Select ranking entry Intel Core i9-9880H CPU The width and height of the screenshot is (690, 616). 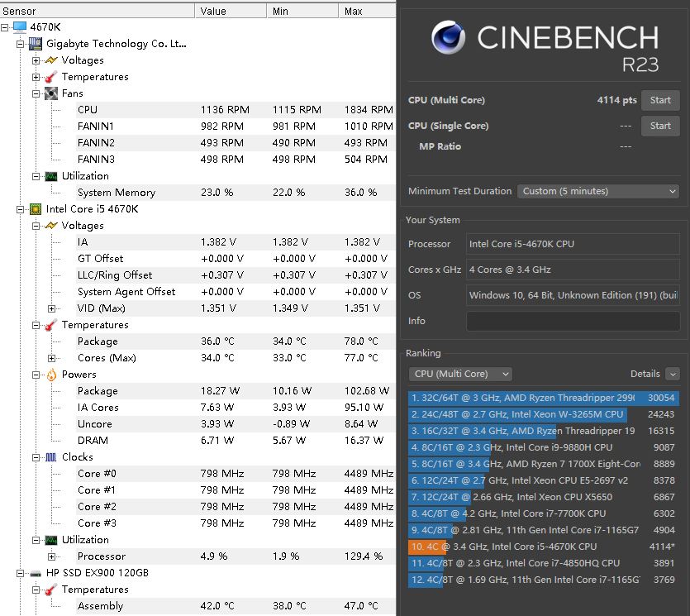[544, 447]
